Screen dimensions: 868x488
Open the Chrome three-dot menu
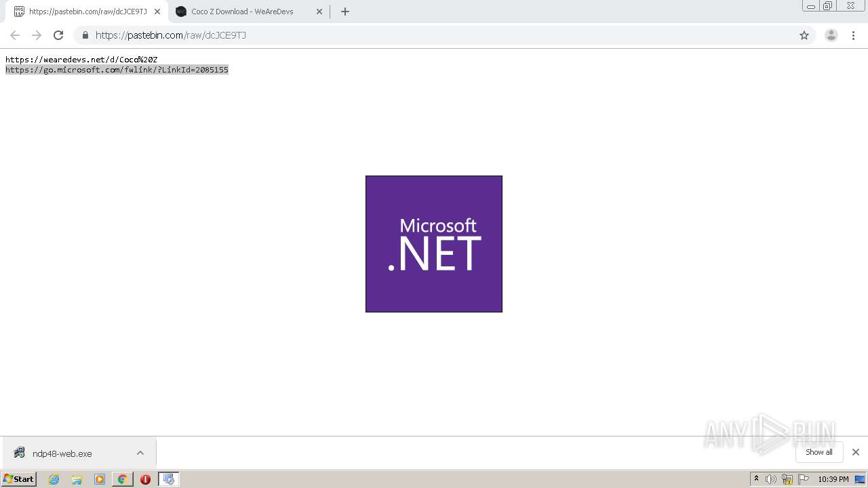(x=854, y=35)
